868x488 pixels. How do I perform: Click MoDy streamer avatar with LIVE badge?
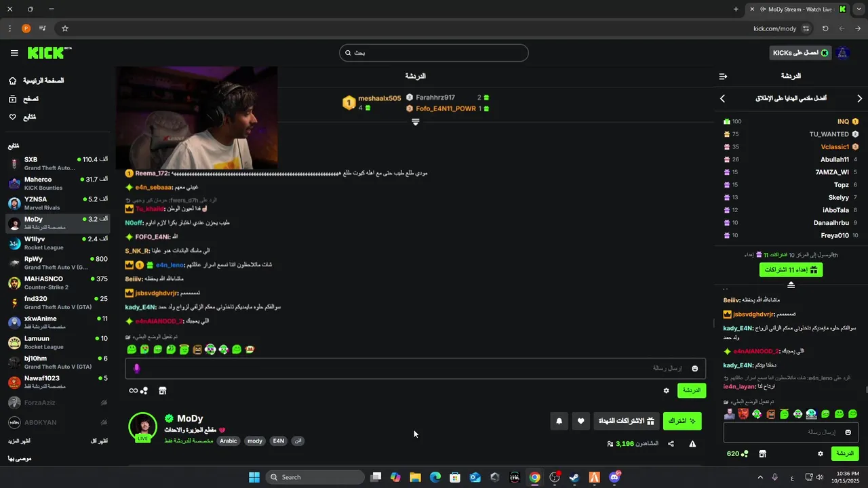pos(142,427)
